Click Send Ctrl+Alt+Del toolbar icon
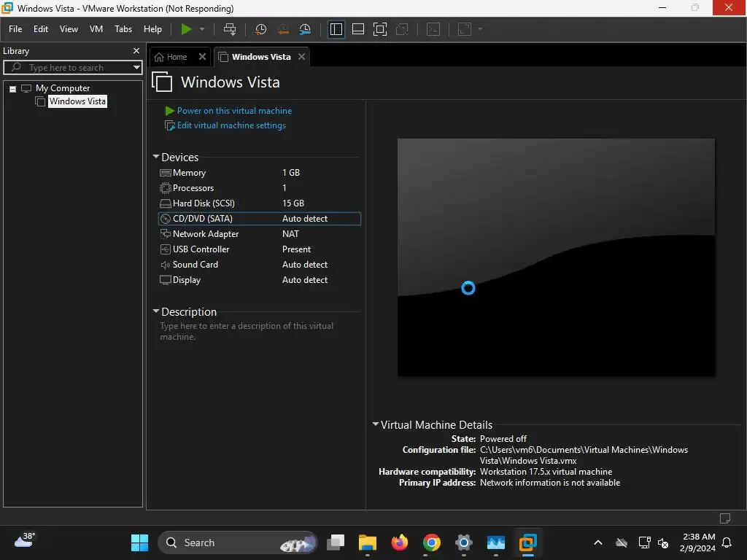This screenshot has width=747, height=560. click(230, 29)
